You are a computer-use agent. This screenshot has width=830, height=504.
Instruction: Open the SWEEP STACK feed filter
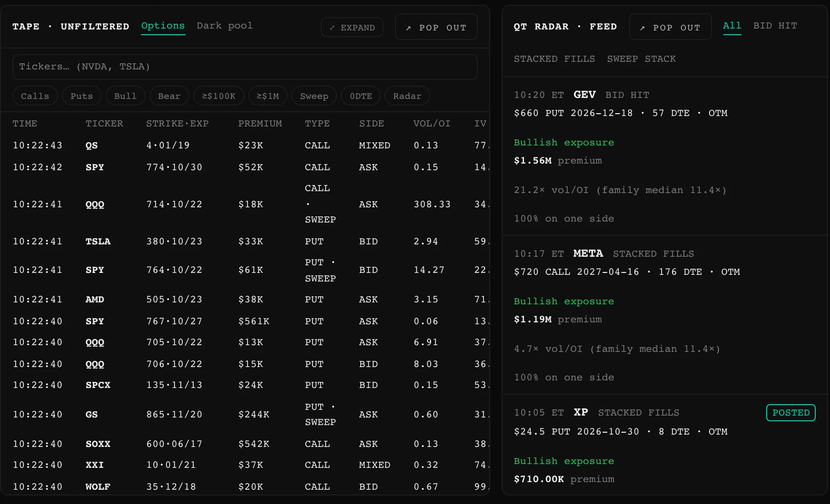click(641, 59)
